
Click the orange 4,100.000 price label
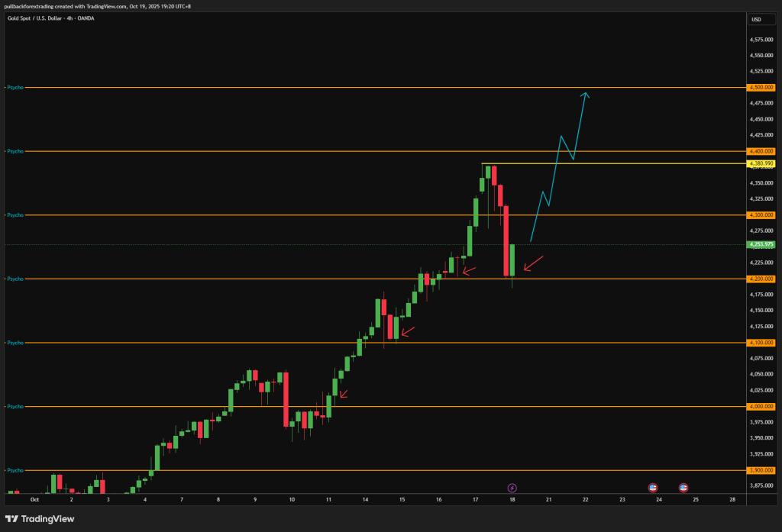762,343
